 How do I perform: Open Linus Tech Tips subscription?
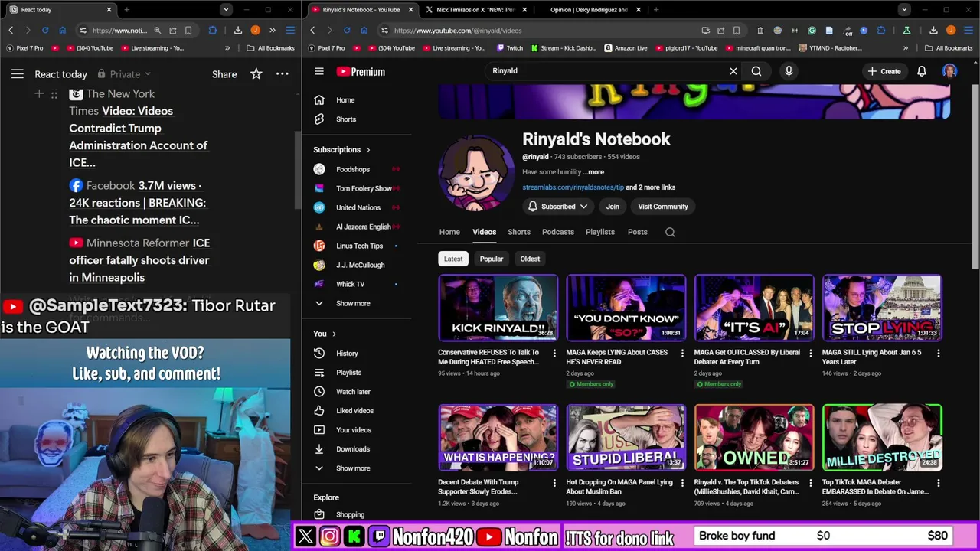coord(360,246)
